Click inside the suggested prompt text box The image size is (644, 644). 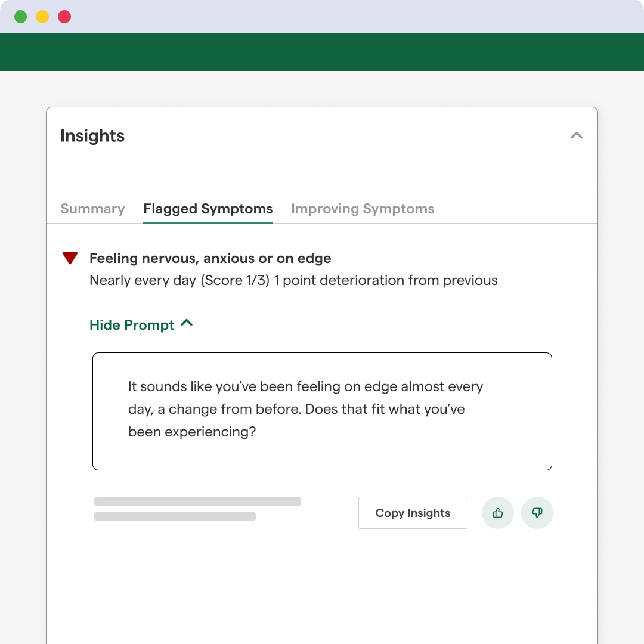click(322, 411)
